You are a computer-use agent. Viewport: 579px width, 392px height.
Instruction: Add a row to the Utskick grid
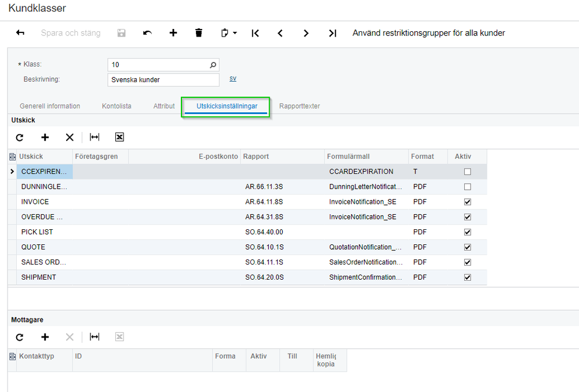point(45,138)
